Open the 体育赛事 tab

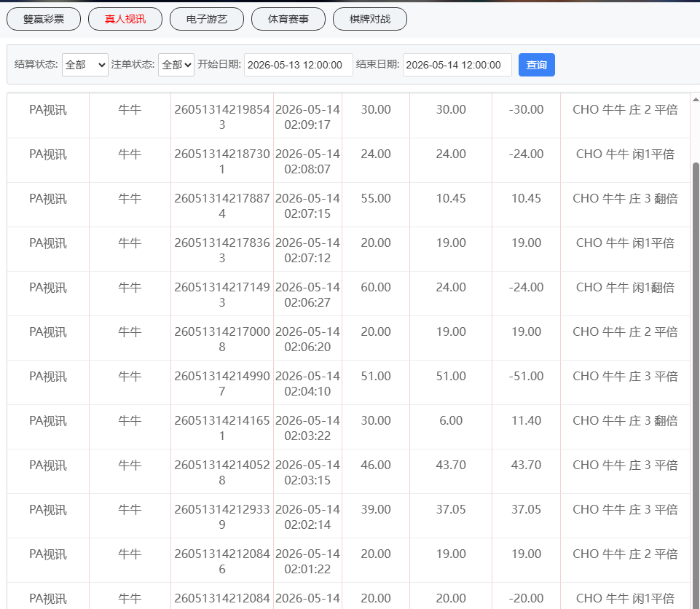(x=288, y=19)
